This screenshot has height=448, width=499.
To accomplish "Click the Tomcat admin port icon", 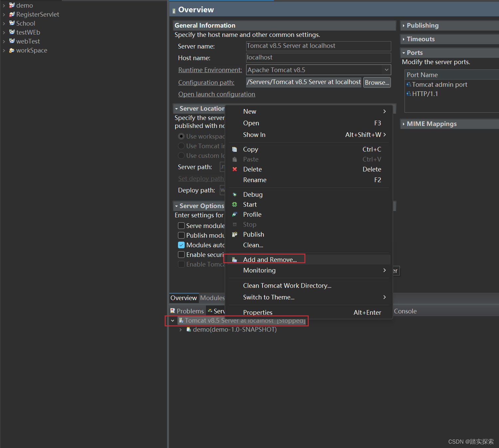I will tap(409, 84).
